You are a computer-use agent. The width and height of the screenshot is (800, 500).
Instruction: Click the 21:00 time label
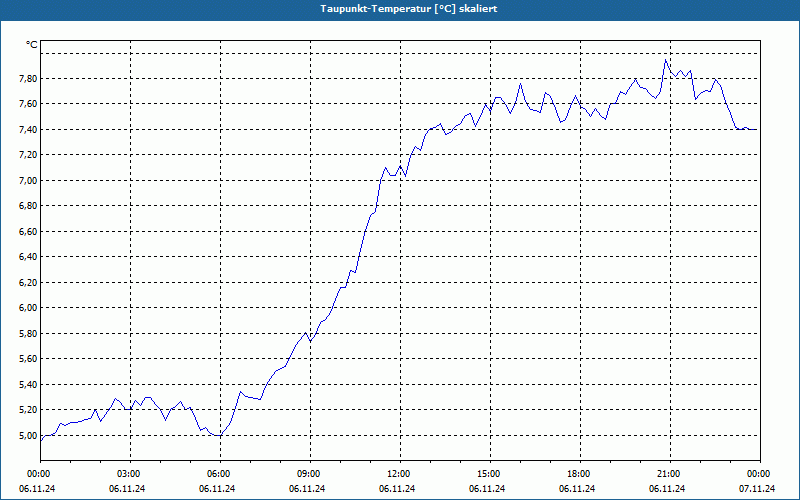tap(670, 474)
